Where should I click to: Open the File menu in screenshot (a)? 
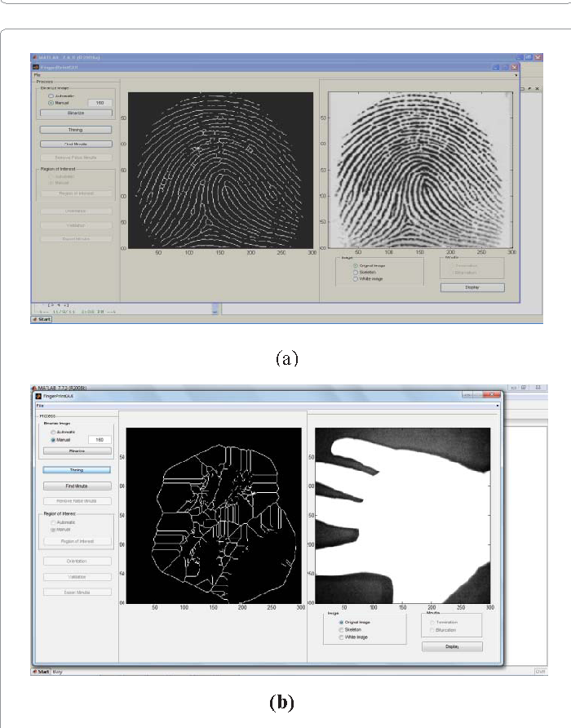click(x=38, y=75)
